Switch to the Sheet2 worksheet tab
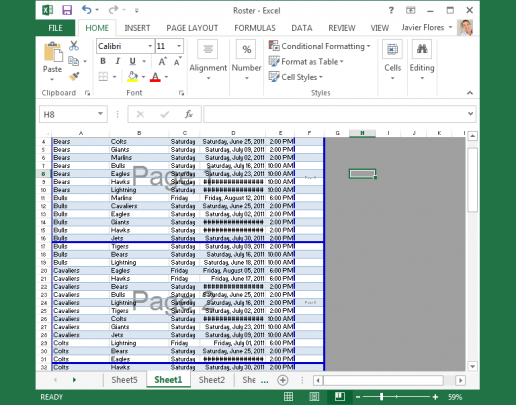This screenshot has width=516, height=405. click(x=212, y=380)
